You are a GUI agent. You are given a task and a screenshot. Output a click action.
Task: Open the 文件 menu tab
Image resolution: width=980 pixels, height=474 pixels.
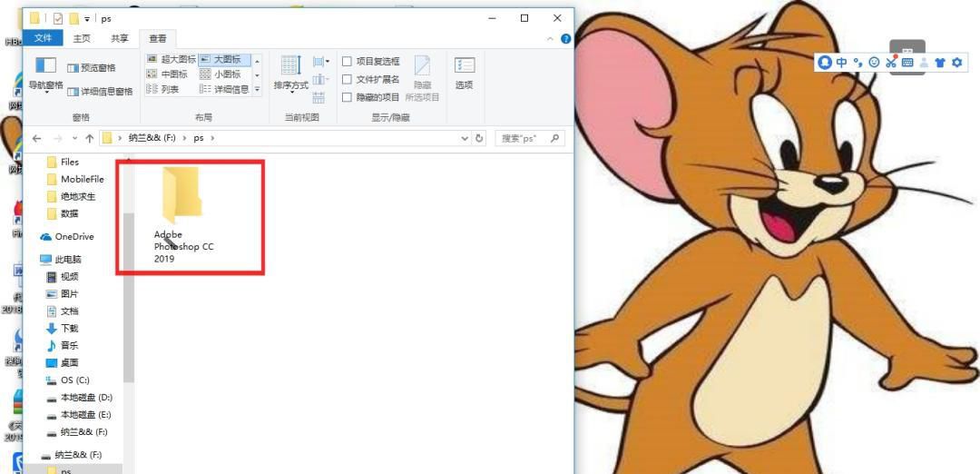click(44, 38)
